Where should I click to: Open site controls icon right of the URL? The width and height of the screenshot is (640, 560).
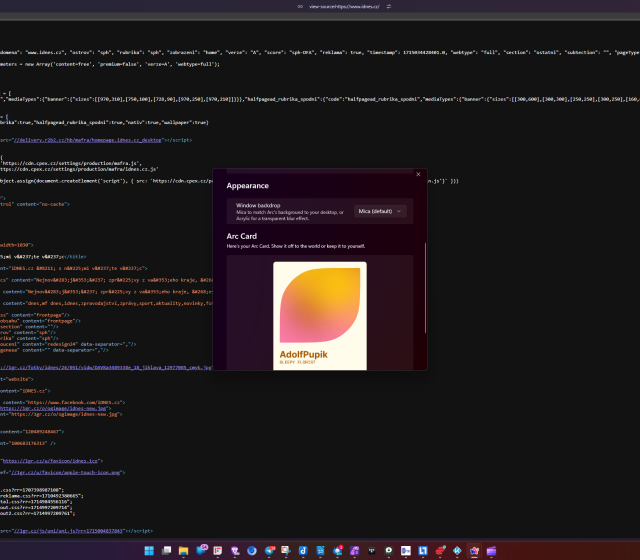389,6
